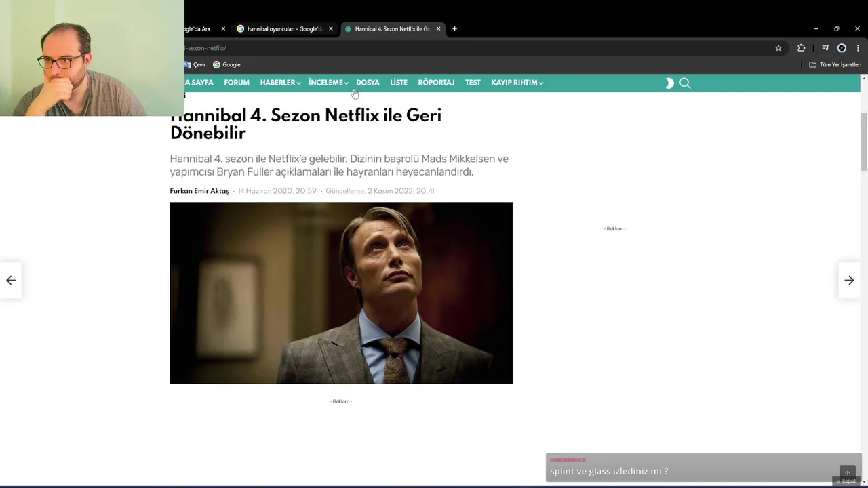Open the Tüm Yer İşaretleri folder
This screenshot has width=868, height=488.
click(835, 64)
